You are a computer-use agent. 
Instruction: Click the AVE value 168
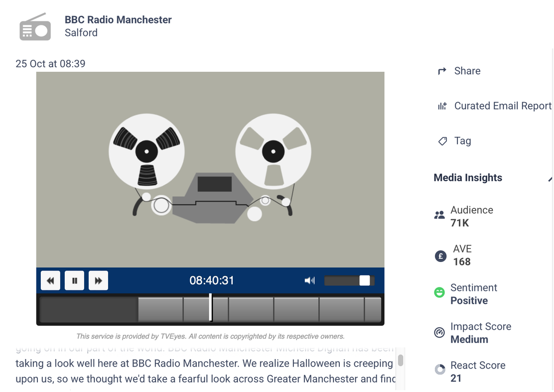pyautogui.click(x=462, y=261)
